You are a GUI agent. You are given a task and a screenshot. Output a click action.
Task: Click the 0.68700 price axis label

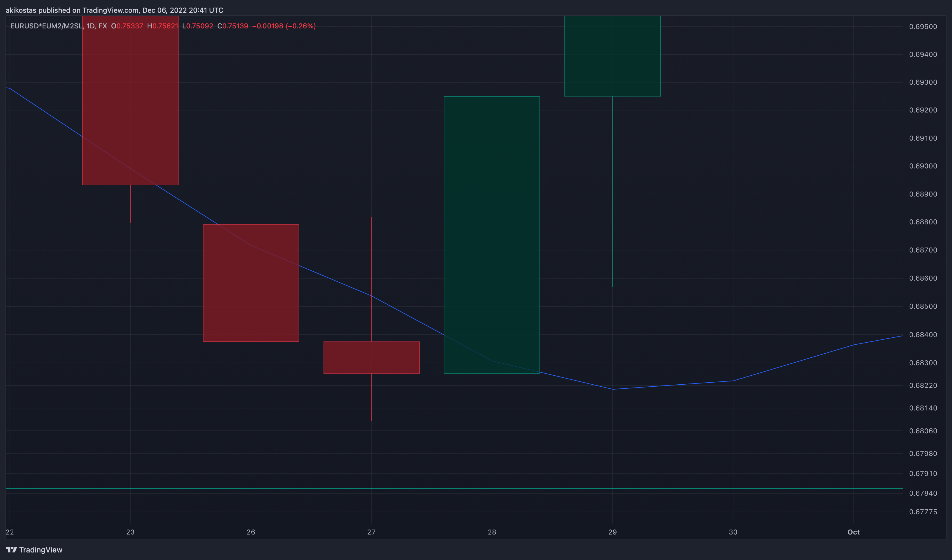923,250
